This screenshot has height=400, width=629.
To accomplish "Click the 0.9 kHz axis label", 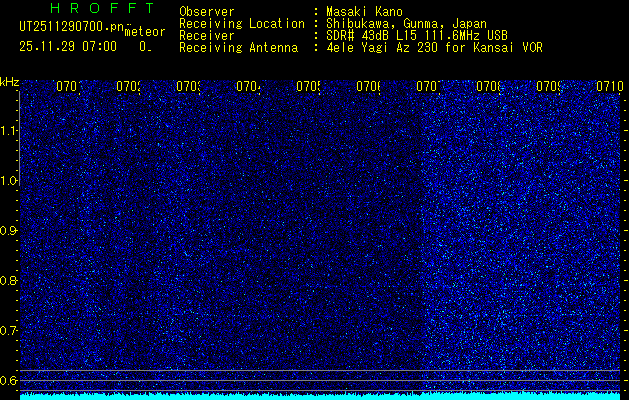I will point(9,231).
